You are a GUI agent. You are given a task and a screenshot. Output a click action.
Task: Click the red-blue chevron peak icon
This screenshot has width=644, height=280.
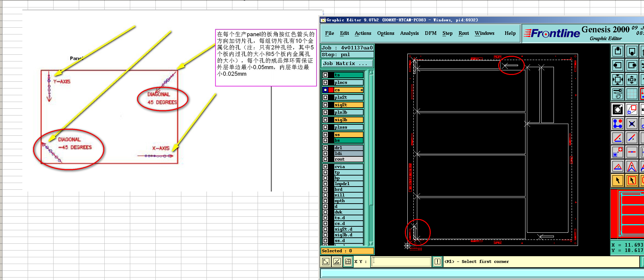coord(632,166)
